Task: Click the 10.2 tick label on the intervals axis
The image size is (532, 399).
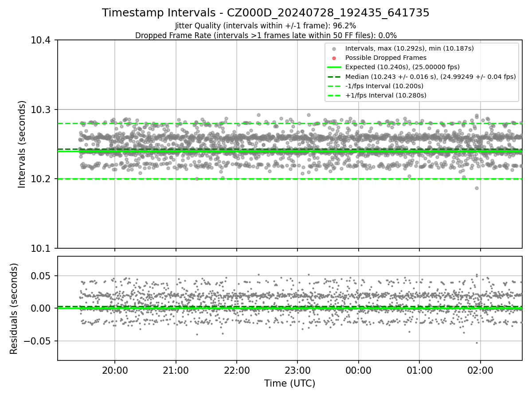Action: [x=42, y=179]
